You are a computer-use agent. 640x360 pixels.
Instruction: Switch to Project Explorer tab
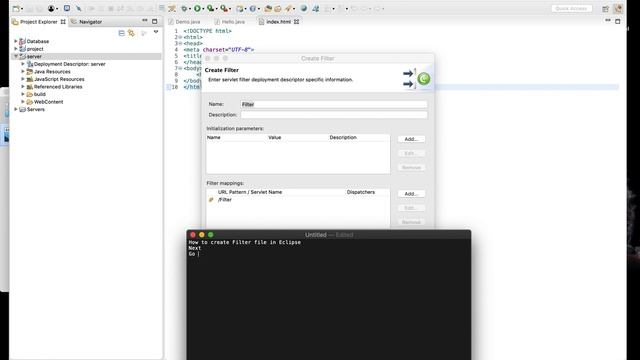click(38, 22)
